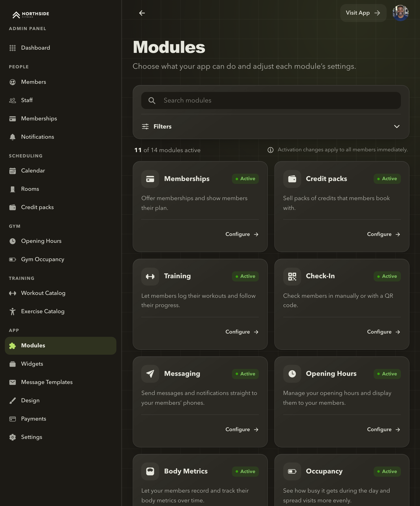
Task: Configure the Opening Hours module
Action: 383,429
